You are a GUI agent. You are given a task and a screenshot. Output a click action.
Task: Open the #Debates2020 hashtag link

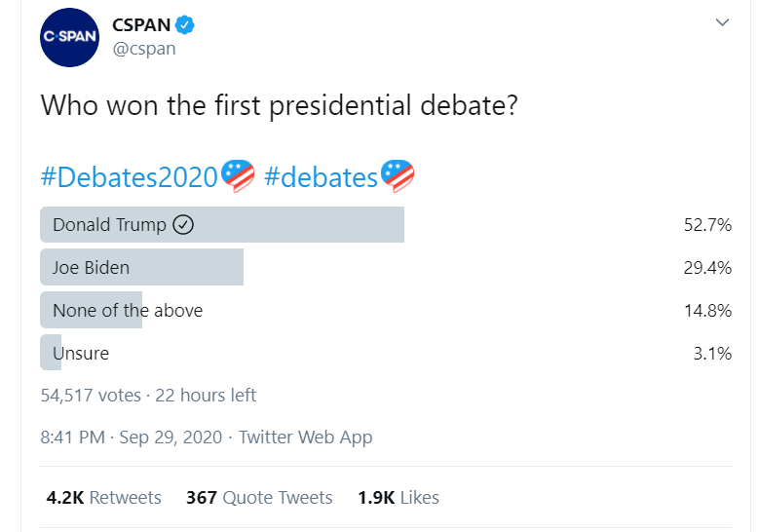click(130, 177)
